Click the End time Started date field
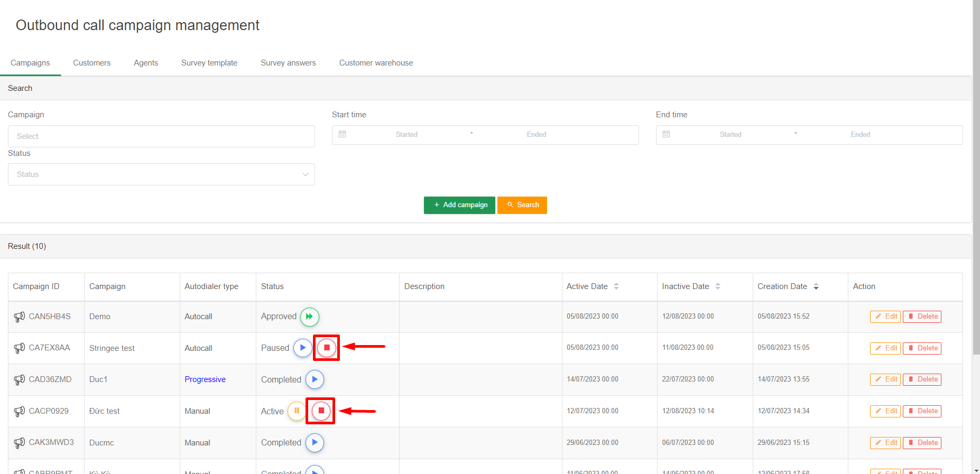Screen dimensions: 980x474 730,135
